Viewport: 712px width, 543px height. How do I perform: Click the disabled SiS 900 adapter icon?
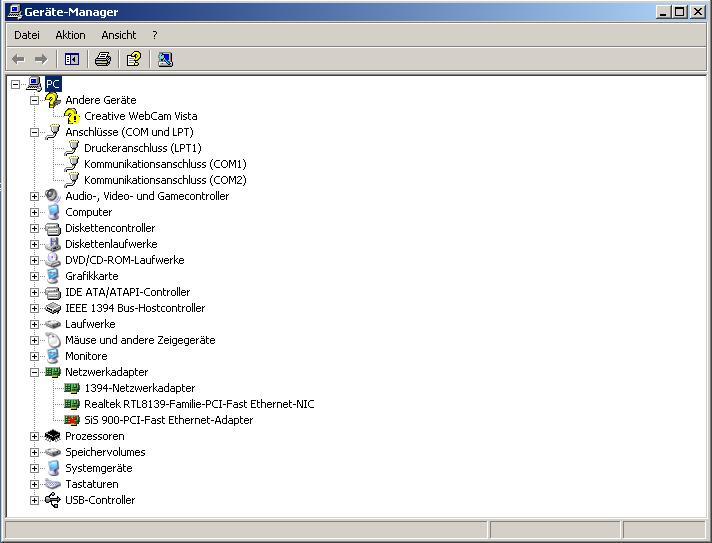pyautogui.click(x=72, y=420)
